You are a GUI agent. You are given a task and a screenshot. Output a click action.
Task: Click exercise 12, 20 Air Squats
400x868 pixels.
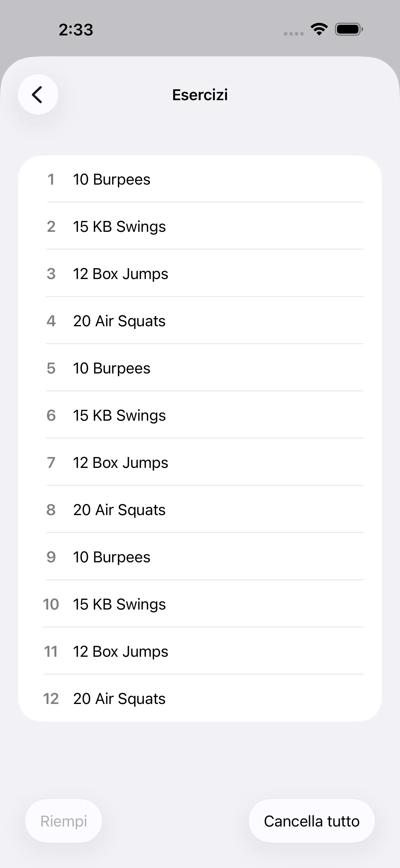click(200, 698)
